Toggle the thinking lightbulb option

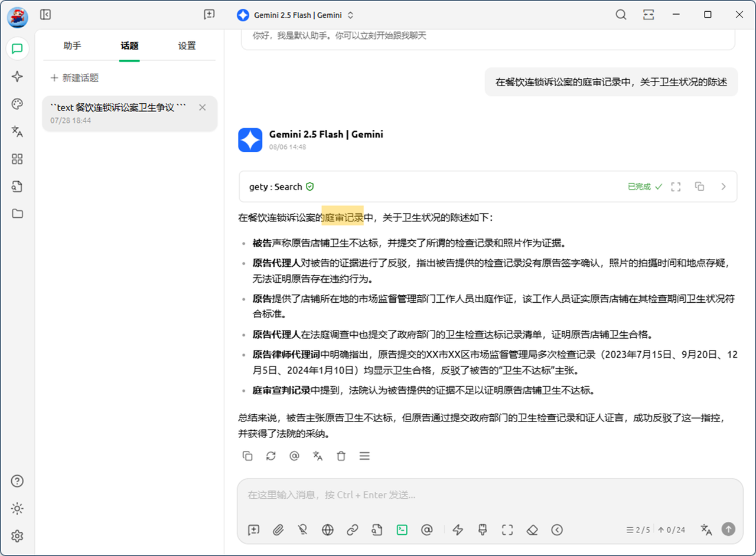point(303,530)
